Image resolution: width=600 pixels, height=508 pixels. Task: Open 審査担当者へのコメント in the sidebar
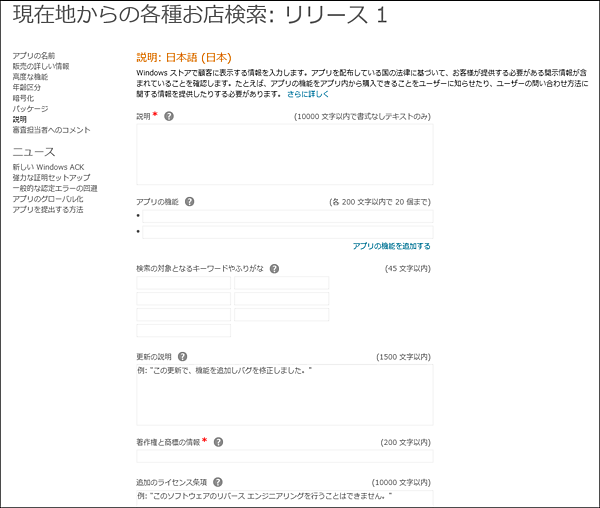(51, 129)
